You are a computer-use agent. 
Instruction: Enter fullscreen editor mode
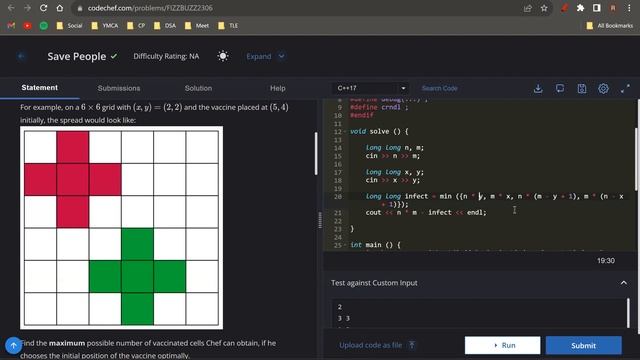(x=625, y=88)
